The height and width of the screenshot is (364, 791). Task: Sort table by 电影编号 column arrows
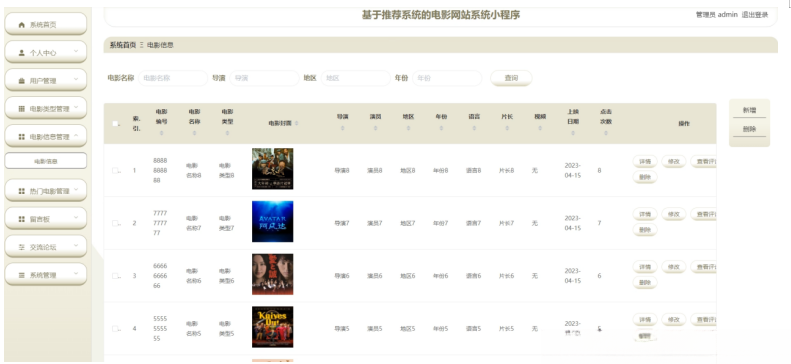[x=161, y=134]
